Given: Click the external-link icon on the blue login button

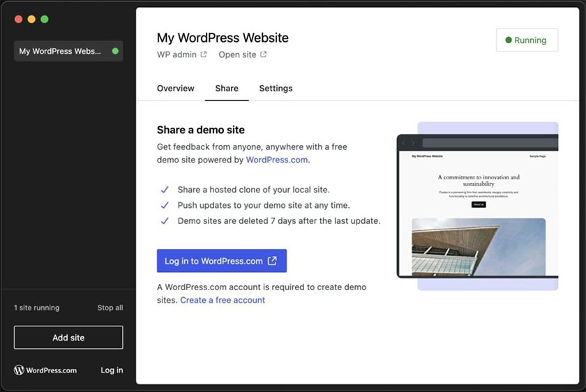Looking at the screenshot, I should click(x=273, y=261).
